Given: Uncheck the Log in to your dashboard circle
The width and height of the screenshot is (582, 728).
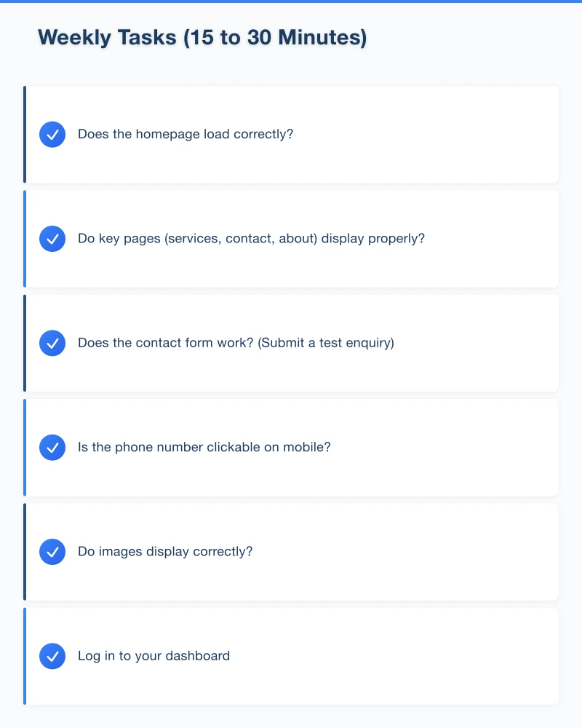Looking at the screenshot, I should [x=52, y=656].
